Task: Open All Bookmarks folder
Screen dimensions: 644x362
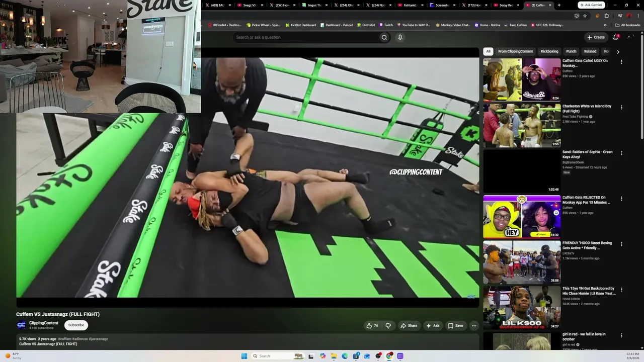Action: [628, 25]
